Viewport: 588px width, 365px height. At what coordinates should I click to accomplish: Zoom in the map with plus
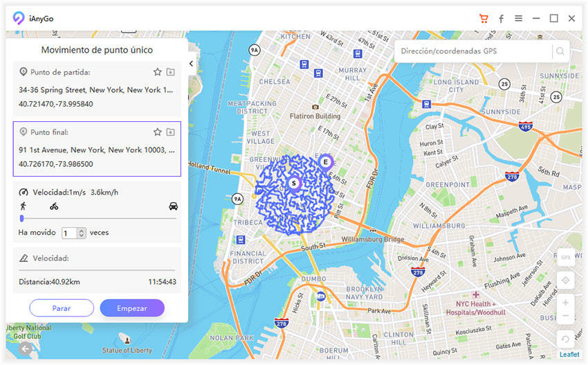pyautogui.click(x=565, y=303)
